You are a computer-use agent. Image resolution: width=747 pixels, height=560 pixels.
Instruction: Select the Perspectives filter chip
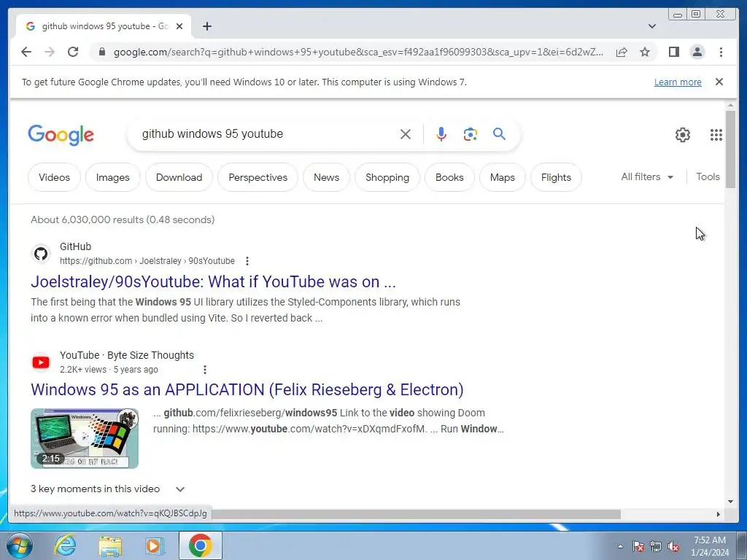[258, 177]
